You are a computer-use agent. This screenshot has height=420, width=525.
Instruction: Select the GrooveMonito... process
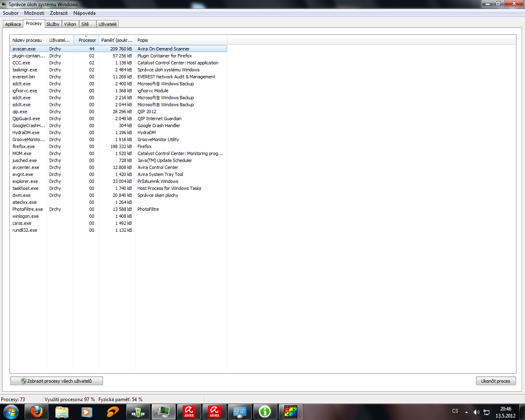click(119, 139)
